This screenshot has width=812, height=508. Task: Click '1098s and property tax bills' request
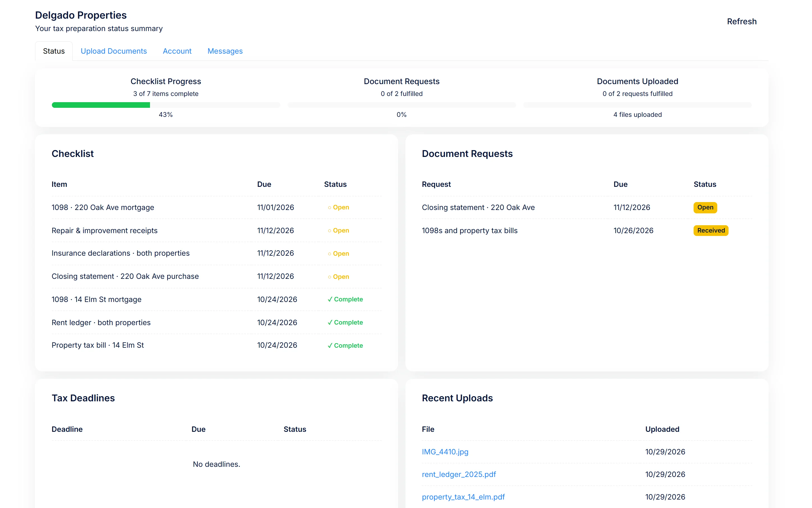(x=469, y=231)
